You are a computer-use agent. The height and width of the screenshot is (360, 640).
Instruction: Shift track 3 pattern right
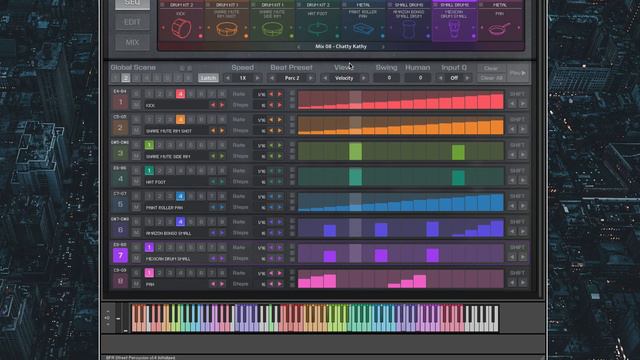tap(522, 155)
